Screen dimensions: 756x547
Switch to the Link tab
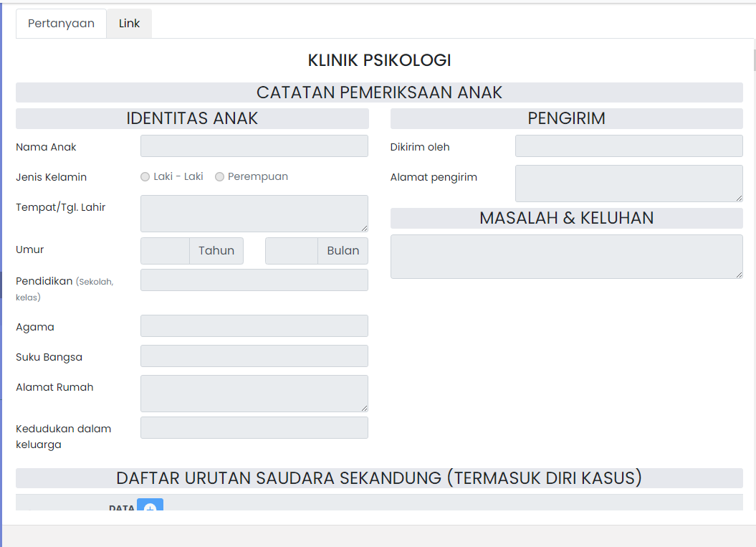coord(129,23)
